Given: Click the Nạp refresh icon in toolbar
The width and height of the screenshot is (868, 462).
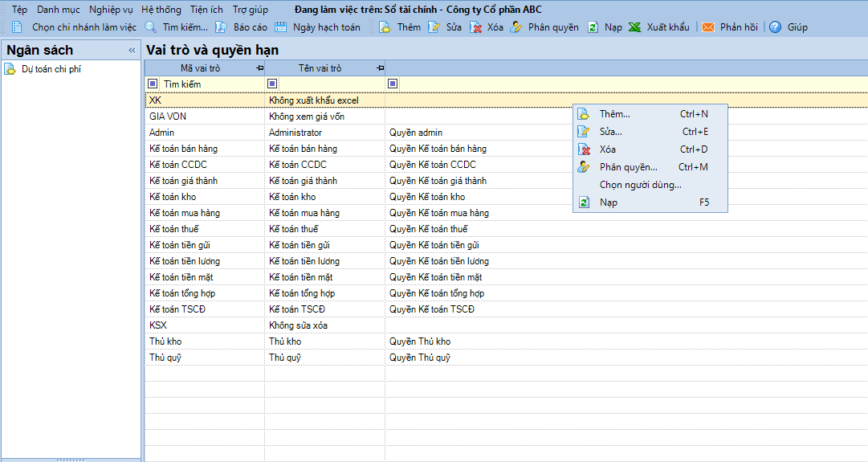Looking at the screenshot, I should coord(593,27).
